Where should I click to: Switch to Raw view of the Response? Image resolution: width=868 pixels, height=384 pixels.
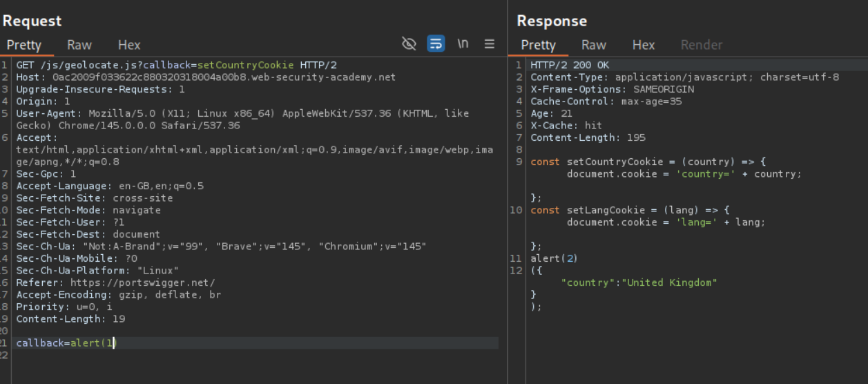594,45
